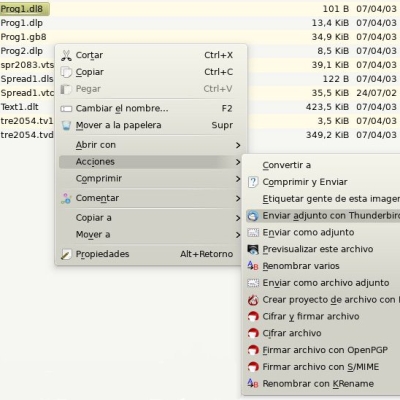
Task: Select the Prog1.dlp file
Action: tap(22, 23)
